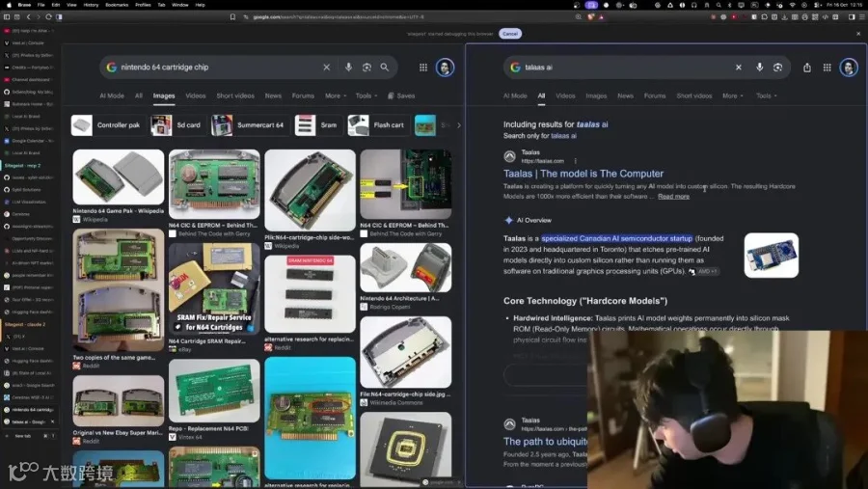The height and width of the screenshot is (489, 868).
Task: Clear the 'talaas ai' search query
Action: pos(739,67)
